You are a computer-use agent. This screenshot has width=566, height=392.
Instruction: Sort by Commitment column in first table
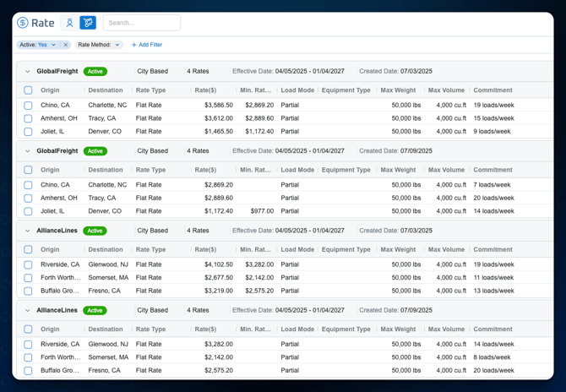tap(493, 90)
